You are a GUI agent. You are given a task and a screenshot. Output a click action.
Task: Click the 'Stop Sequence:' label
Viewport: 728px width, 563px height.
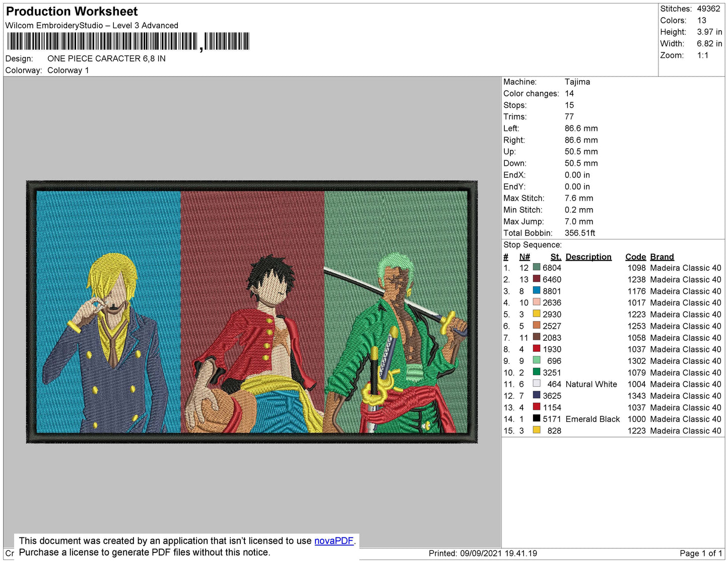533,244
